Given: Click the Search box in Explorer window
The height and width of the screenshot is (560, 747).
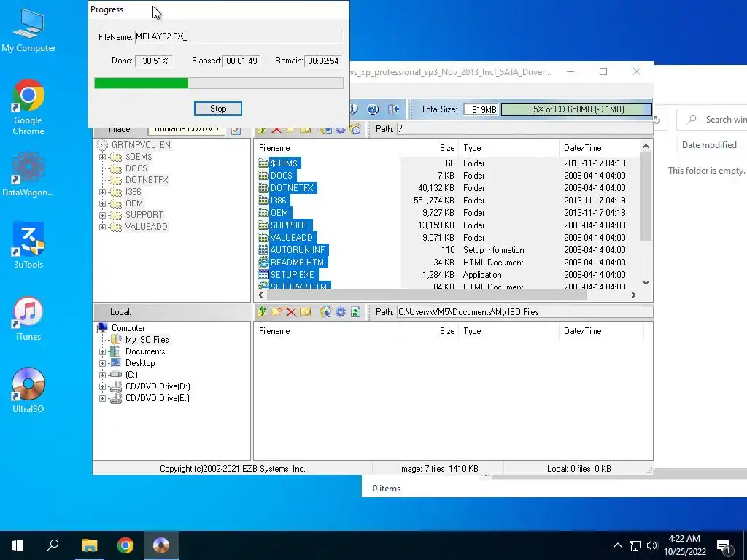Looking at the screenshot, I should pyautogui.click(x=712, y=120).
